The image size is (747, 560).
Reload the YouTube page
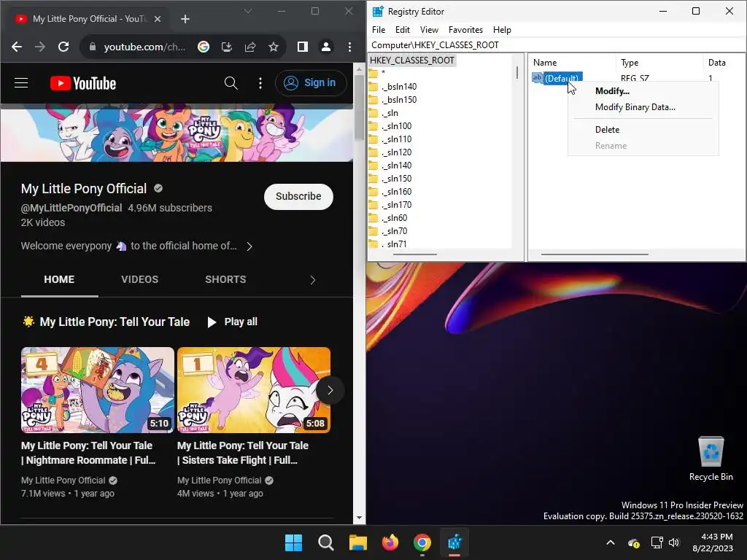[63, 47]
